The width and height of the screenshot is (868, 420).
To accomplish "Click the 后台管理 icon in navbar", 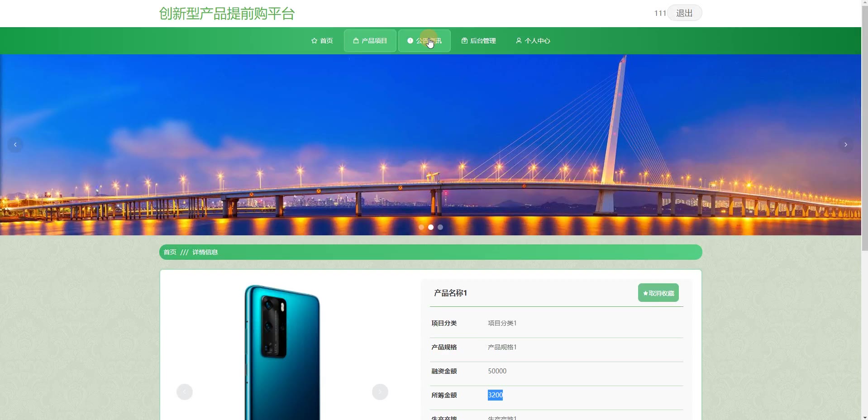I will pos(464,41).
